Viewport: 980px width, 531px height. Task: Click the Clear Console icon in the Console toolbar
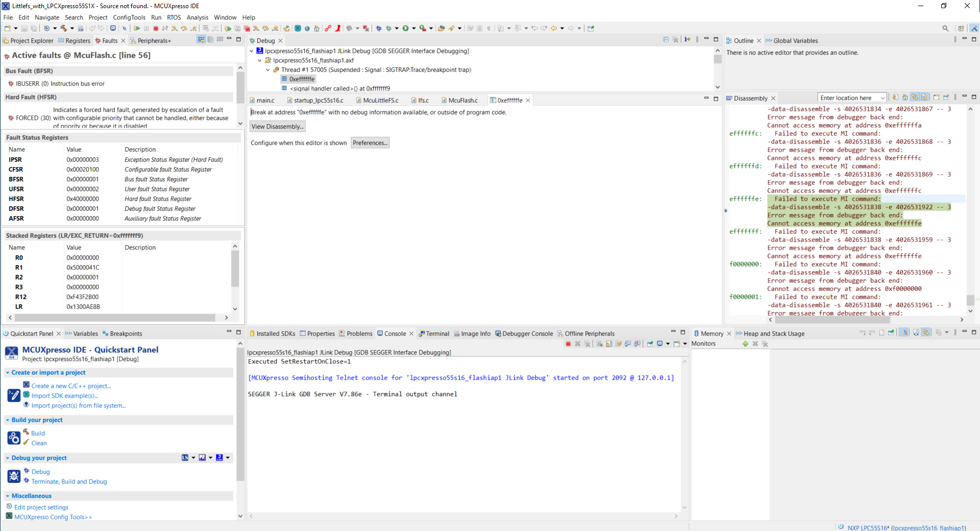click(x=599, y=344)
